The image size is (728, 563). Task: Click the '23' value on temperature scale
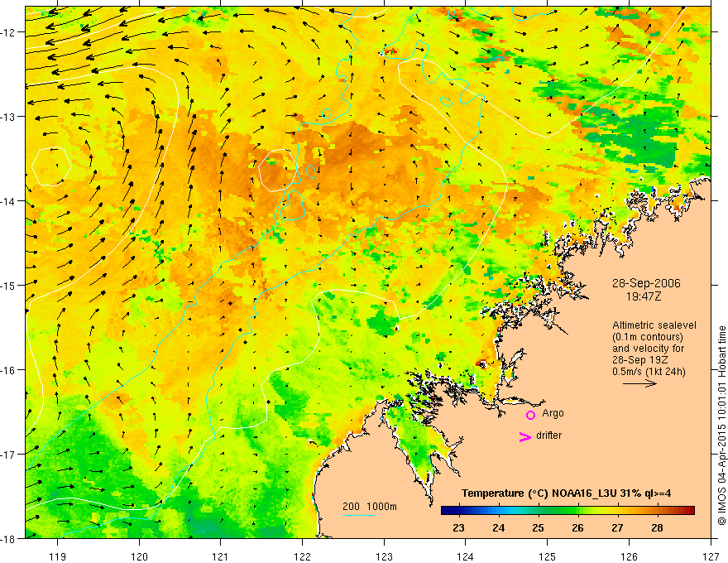point(458,527)
